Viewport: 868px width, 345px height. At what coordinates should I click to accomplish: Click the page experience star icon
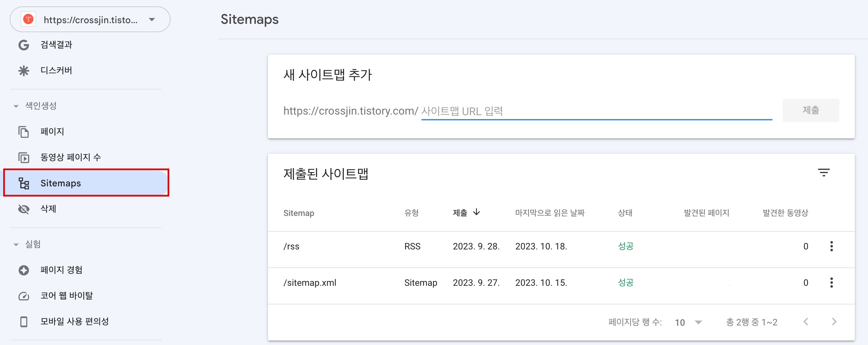pos(23,270)
